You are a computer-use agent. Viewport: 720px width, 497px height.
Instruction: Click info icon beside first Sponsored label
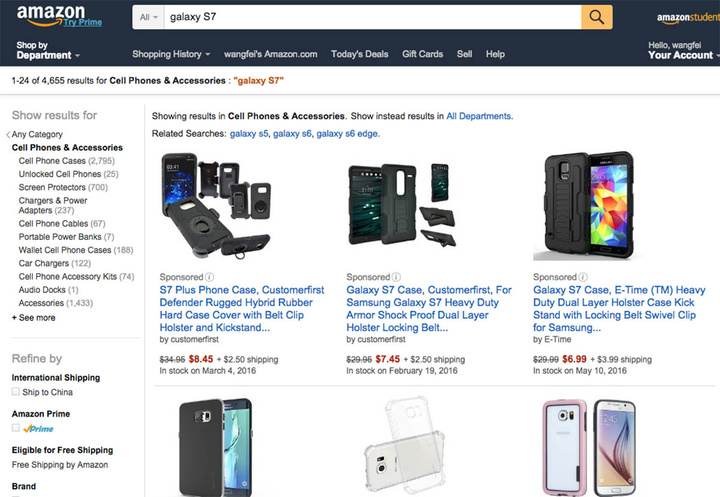(210, 277)
